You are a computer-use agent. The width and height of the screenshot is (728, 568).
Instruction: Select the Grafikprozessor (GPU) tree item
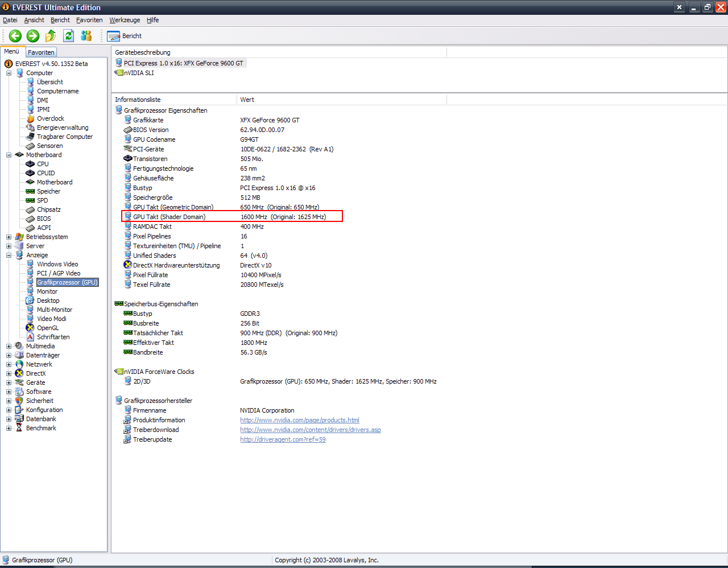(67, 282)
